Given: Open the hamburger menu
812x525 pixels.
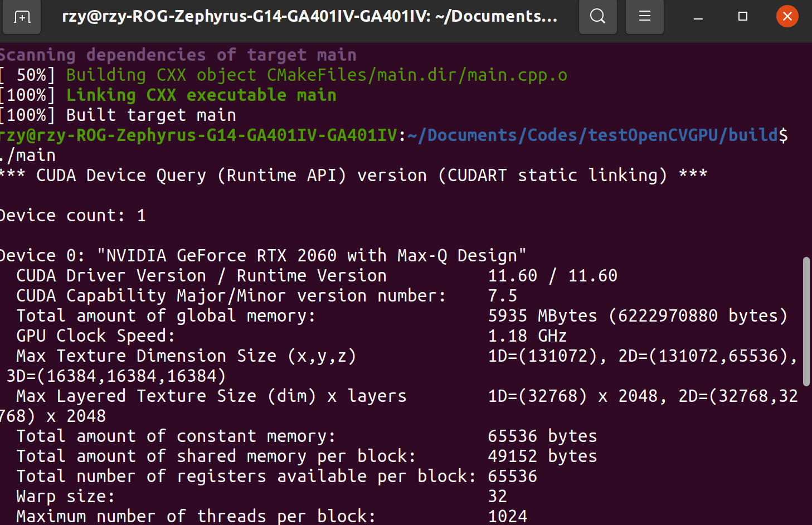Looking at the screenshot, I should pyautogui.click(x=645, y=17).
